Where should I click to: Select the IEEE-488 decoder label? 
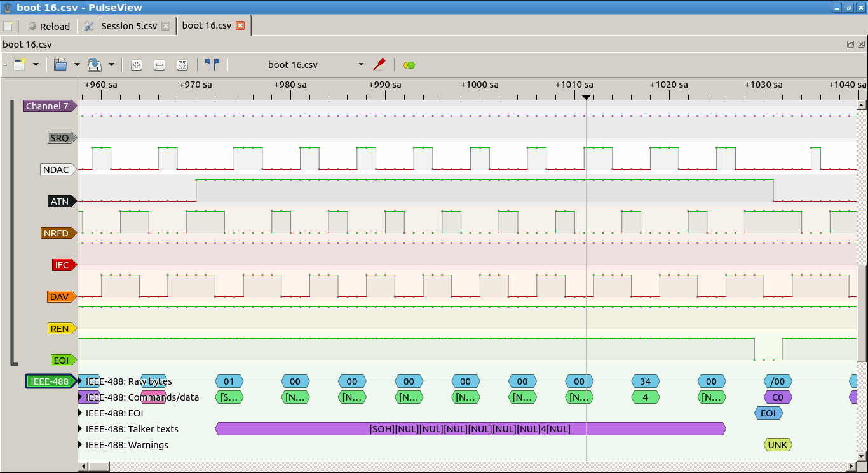(50, 381)
